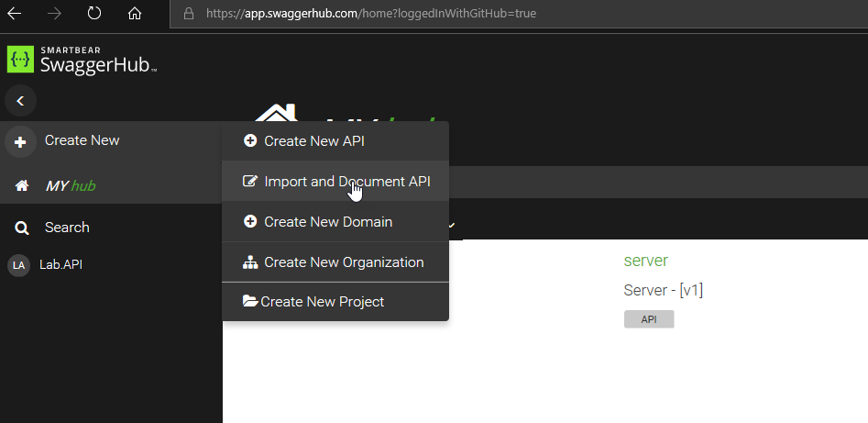This screenshot has height=423, width=868.
Task: Click plus icon beside Create New Domain
Action: click(250, 222)
